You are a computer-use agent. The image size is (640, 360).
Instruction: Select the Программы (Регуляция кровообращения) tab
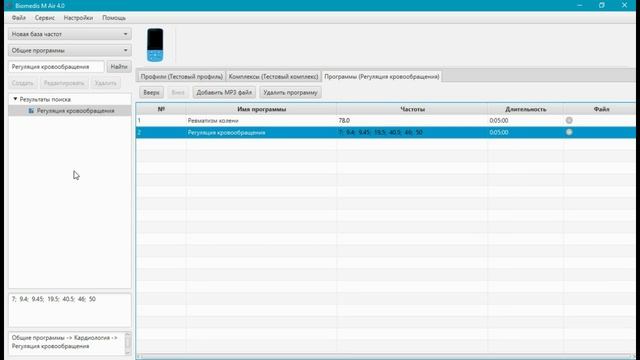point(382,76)
